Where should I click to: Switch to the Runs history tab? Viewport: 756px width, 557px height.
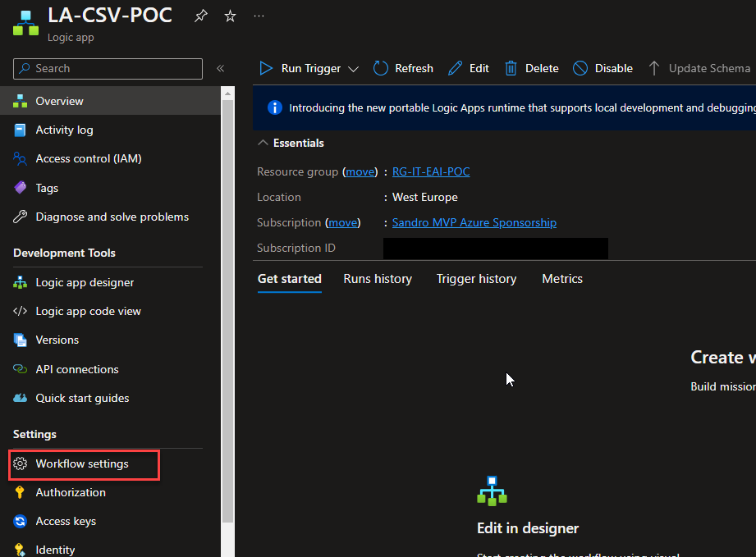click(378, 279)
